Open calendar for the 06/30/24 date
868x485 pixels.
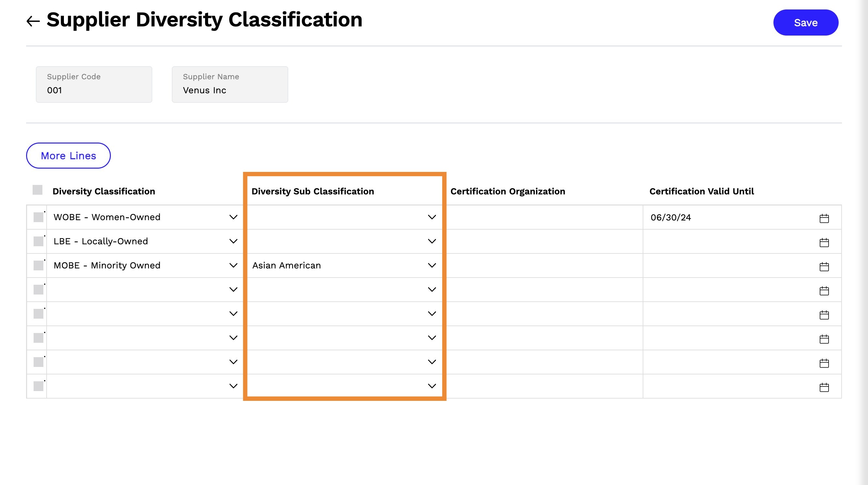tap(824, 218)
